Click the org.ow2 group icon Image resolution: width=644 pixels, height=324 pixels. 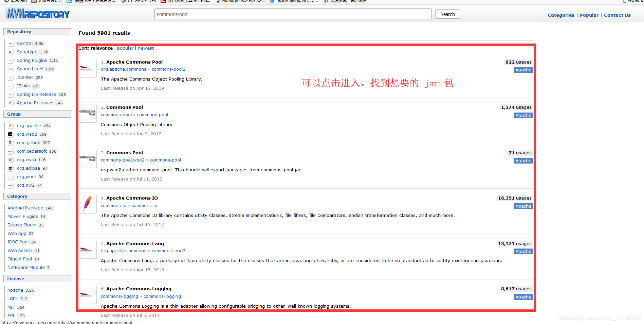(x=11, y=185)
